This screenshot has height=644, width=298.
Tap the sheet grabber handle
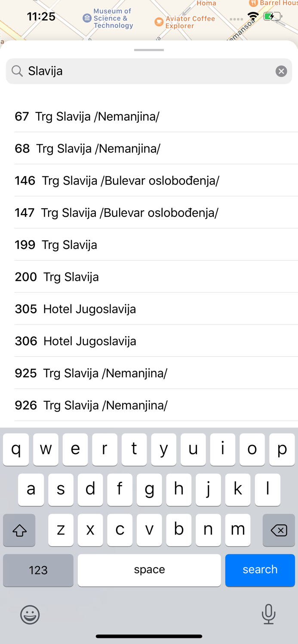[149, 50]
